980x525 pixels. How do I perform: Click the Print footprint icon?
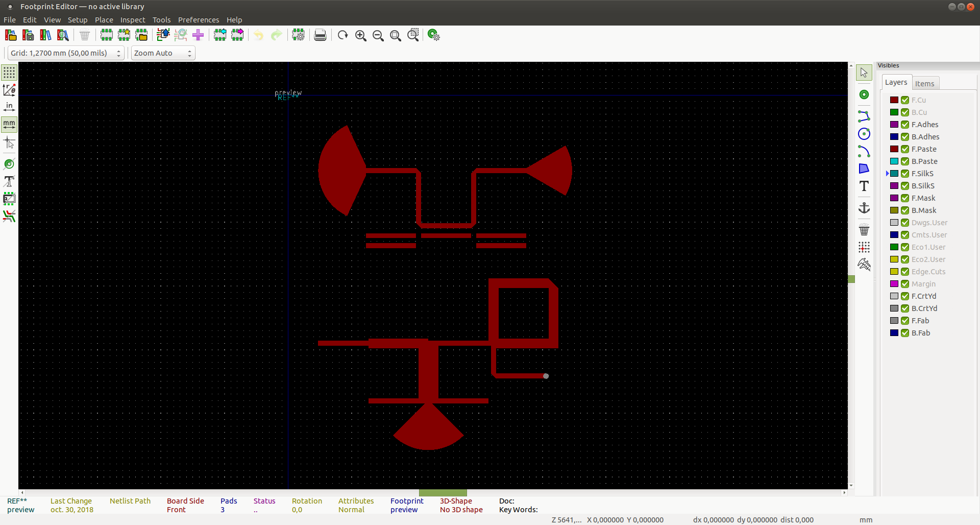(x=320, y=35)
